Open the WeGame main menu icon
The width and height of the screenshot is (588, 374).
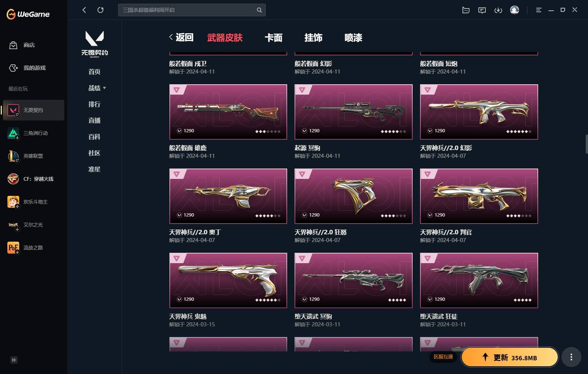[x=539, y=10]
